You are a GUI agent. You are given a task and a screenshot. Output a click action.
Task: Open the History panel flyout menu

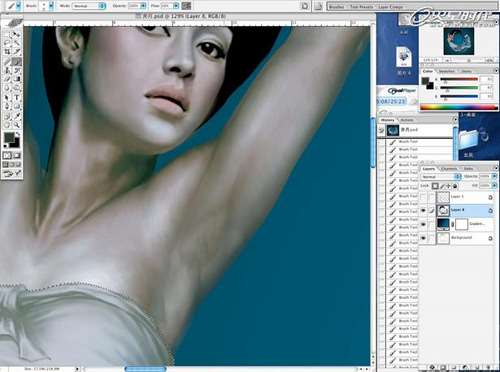[455, 120]
